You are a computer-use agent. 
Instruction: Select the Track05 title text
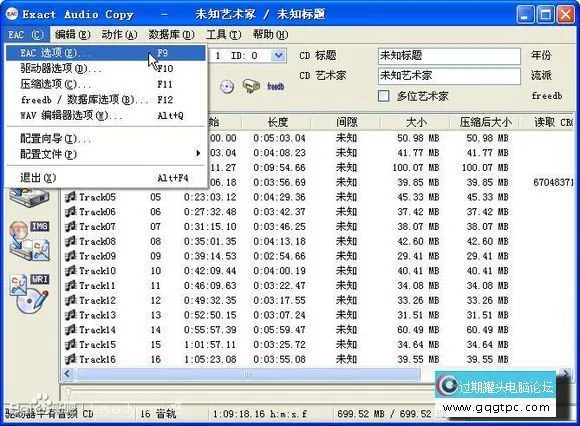point(97,197)
